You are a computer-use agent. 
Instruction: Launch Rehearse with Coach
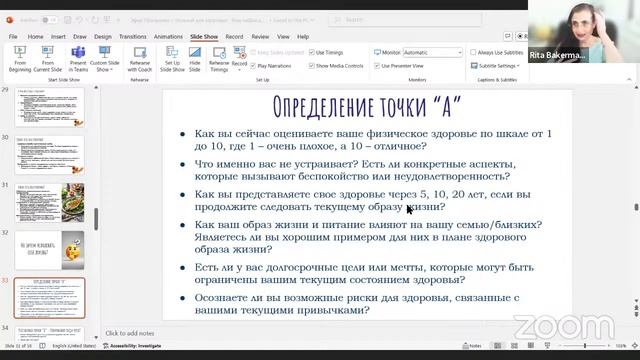click(x=140, y=59)
